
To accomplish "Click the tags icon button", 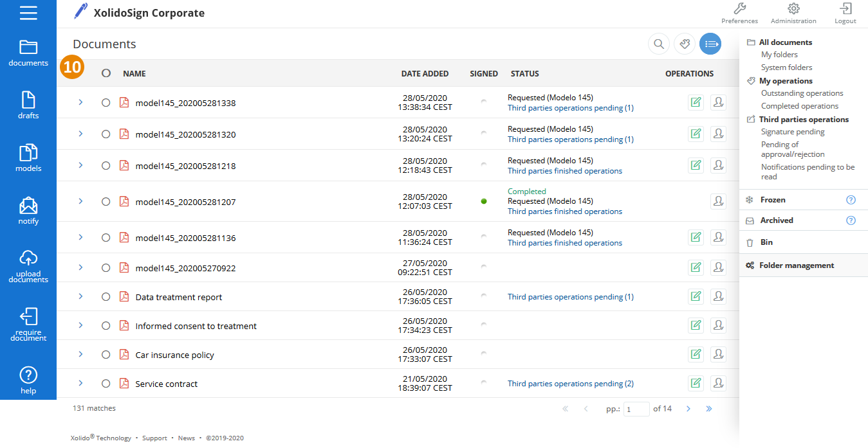I will point(685,44).
